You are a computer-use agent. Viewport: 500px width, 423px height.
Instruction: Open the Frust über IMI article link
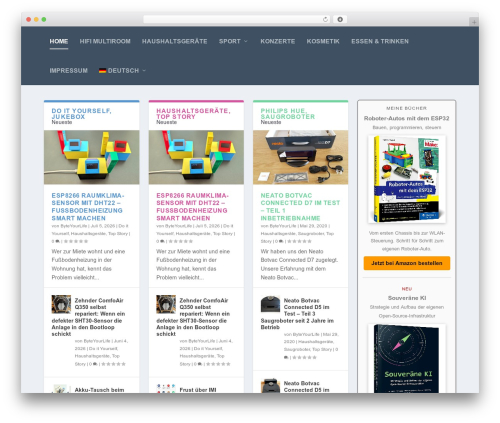coord(198,390)
